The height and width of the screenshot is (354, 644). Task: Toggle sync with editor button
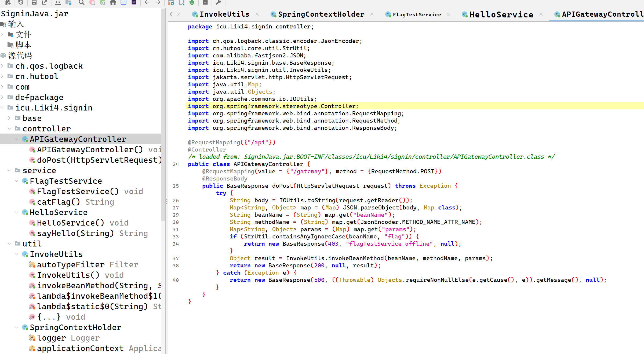tap(57, 3)
